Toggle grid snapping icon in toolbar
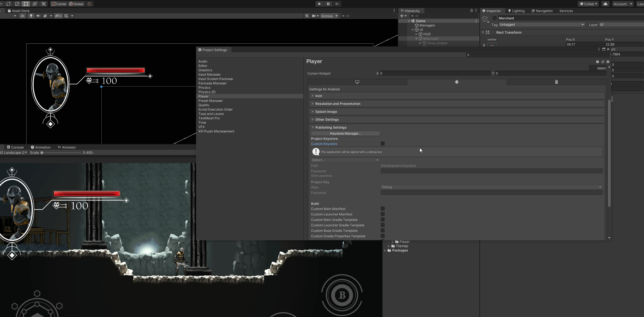This screenshot has width=644, height=317. (89, 4)
